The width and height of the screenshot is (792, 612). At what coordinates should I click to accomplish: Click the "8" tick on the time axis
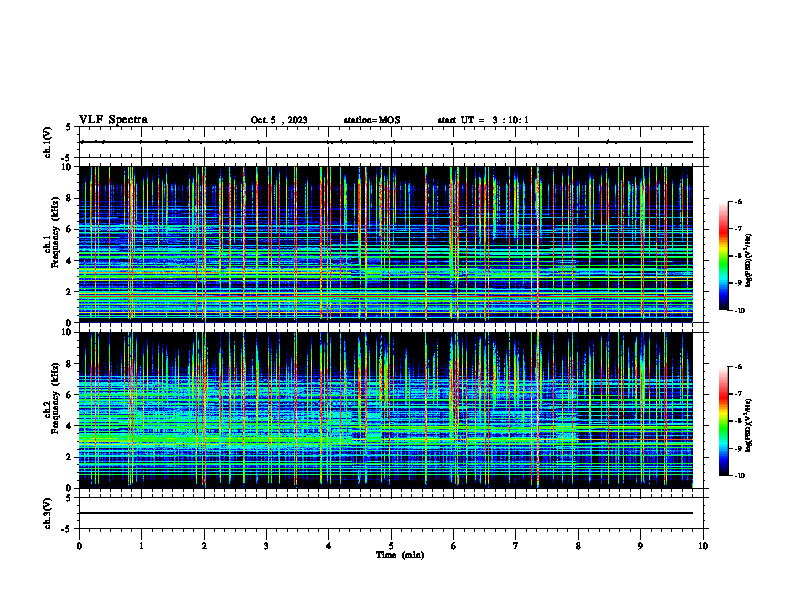pyautogui.click(x=578, y=546)
